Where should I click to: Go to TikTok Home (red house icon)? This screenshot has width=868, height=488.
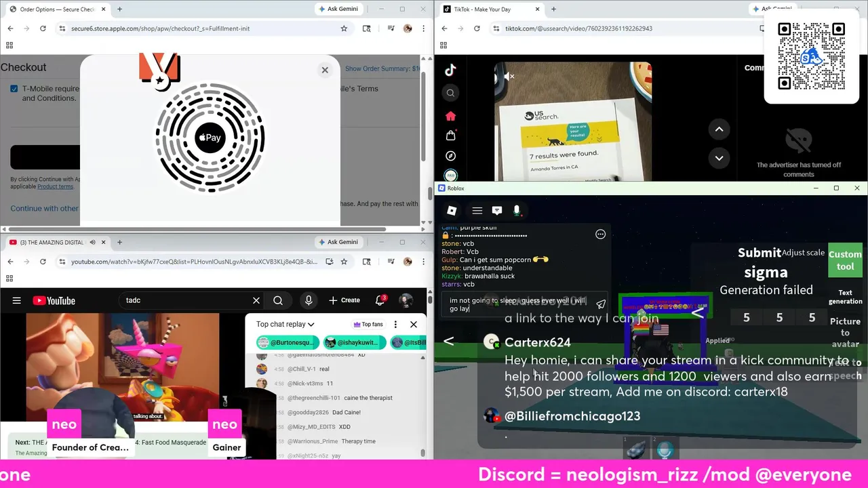[450, 116]
